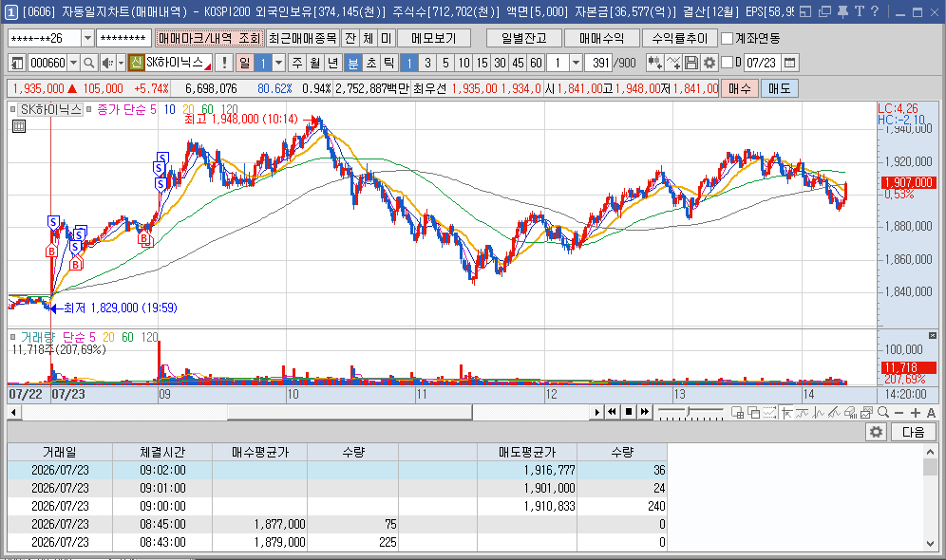
Task: Click the play forward arrow control
Action: click(596, 412)
